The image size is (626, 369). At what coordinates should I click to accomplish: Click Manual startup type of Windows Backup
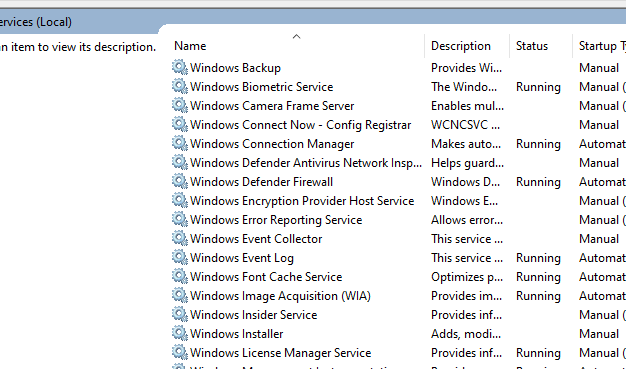(x=599, y=68)
